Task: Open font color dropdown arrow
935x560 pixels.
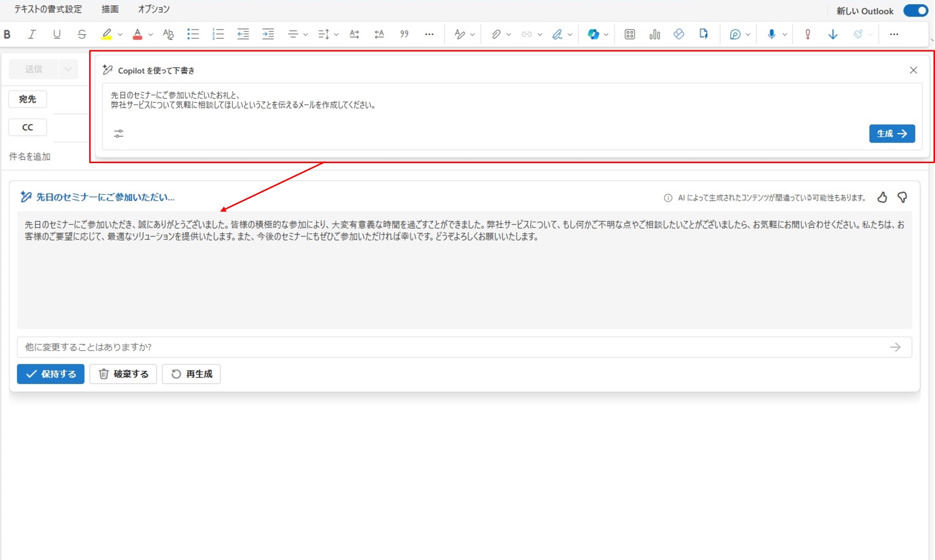Action: [x=150, y=35]
